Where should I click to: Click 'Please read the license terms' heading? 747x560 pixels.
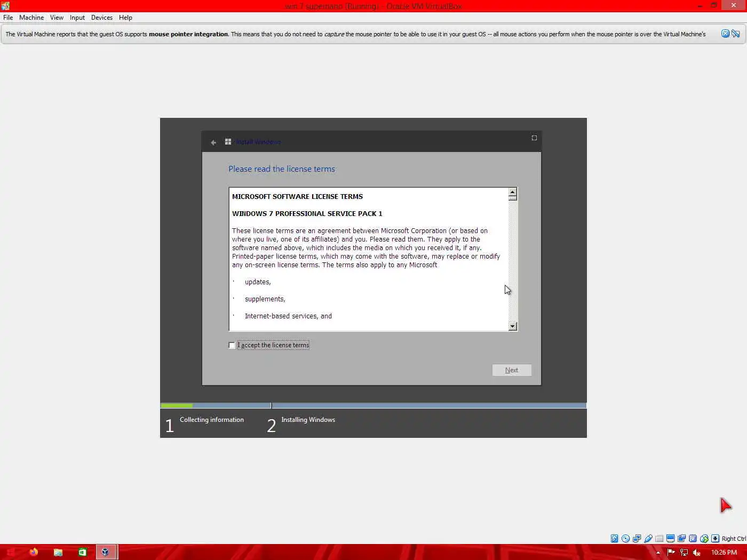[282, 169]
